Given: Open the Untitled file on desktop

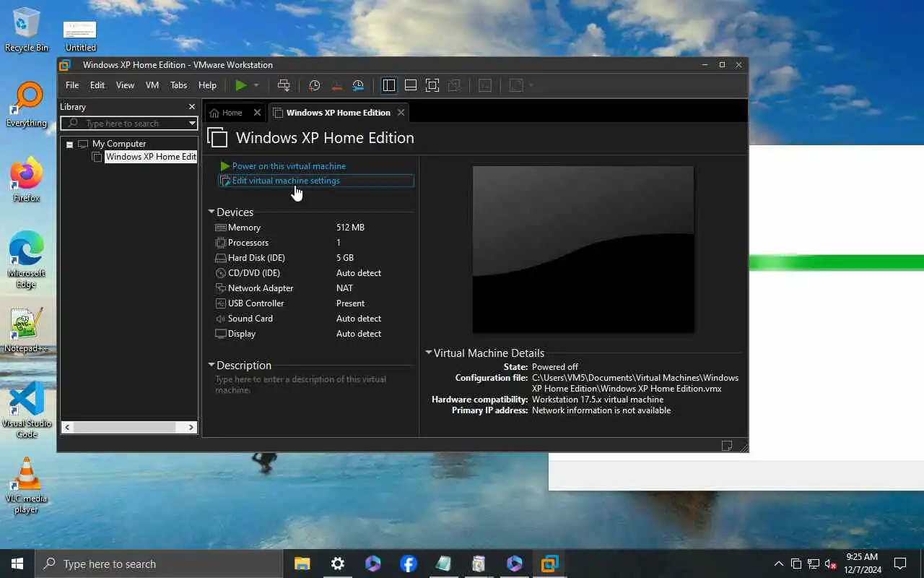Looking at the screenshot, I should (80, 36).
